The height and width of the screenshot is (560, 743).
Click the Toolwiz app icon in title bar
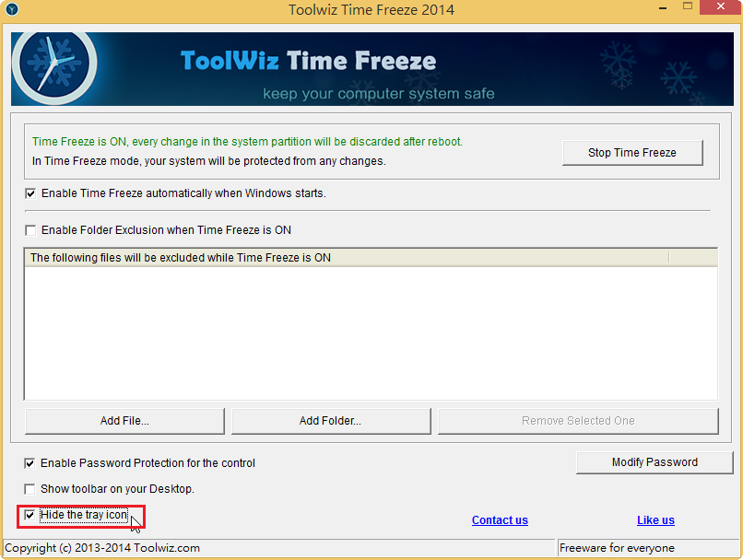pyautogui.click(x=11, y=9)
